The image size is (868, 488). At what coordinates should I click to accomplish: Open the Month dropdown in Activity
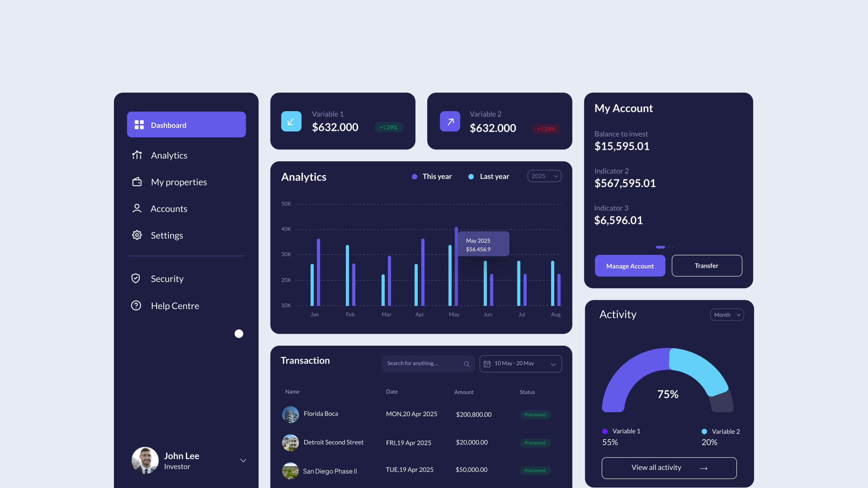point(727,315)
